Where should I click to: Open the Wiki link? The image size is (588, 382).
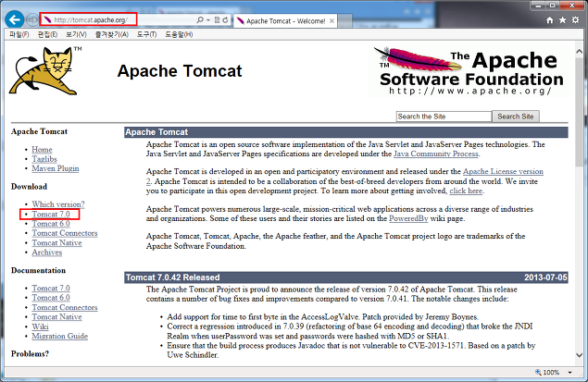coord(40,327)
